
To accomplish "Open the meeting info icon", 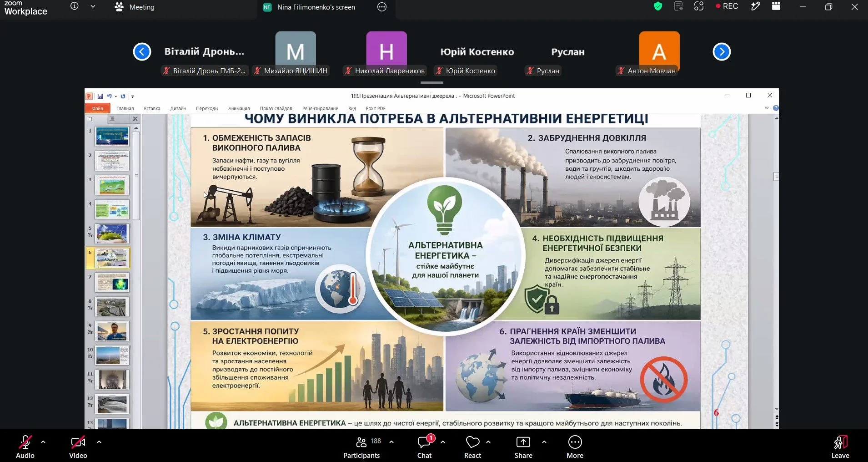I will (x=75, y=6).
